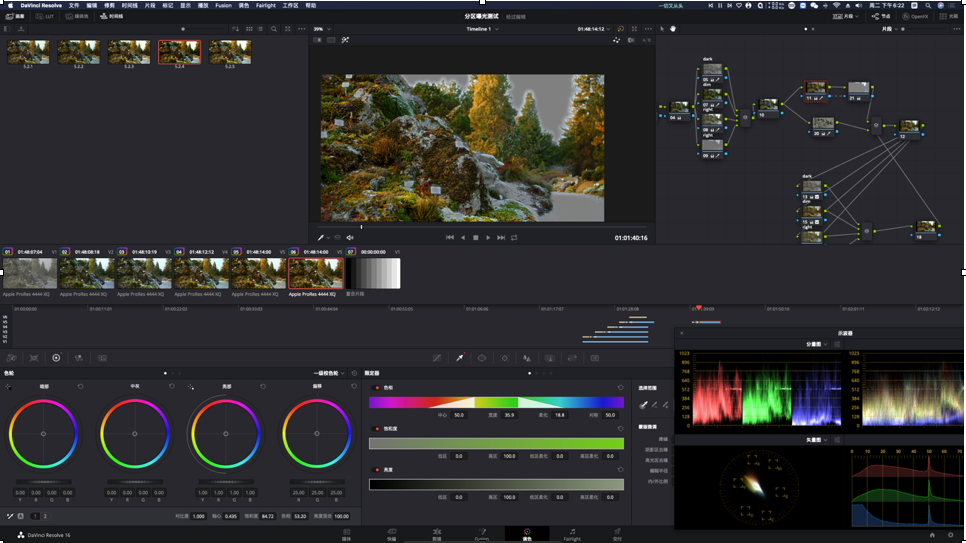Click the OpenFX button at top right

[x=914, y=17]
